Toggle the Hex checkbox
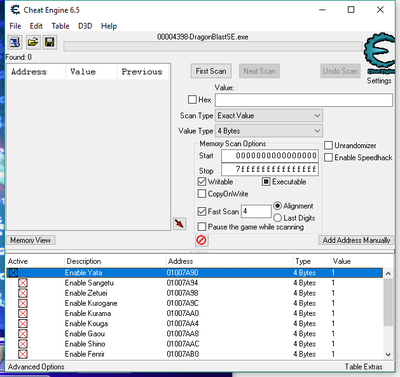Image resolution: width=400 pixels, height=377 pixels. click(192, 100)
